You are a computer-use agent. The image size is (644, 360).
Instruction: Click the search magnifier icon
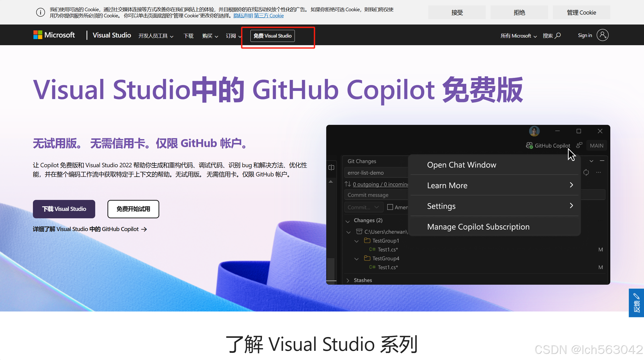pyautogui.click(x=558, y=35)
